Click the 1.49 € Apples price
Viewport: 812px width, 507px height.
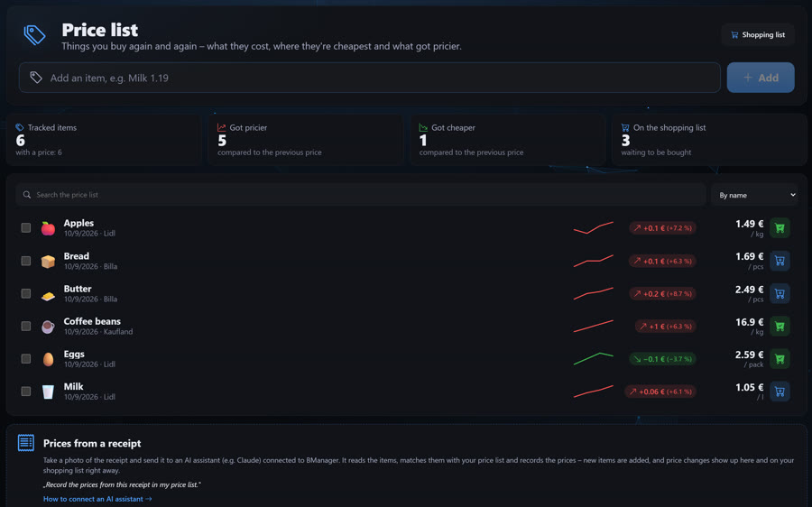pos(750,224)
